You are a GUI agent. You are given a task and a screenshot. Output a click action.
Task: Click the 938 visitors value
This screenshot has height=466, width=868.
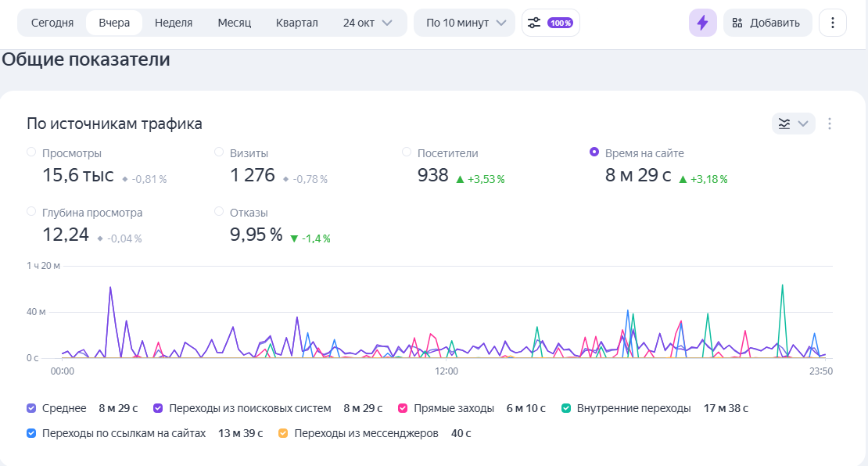point(433,175)
